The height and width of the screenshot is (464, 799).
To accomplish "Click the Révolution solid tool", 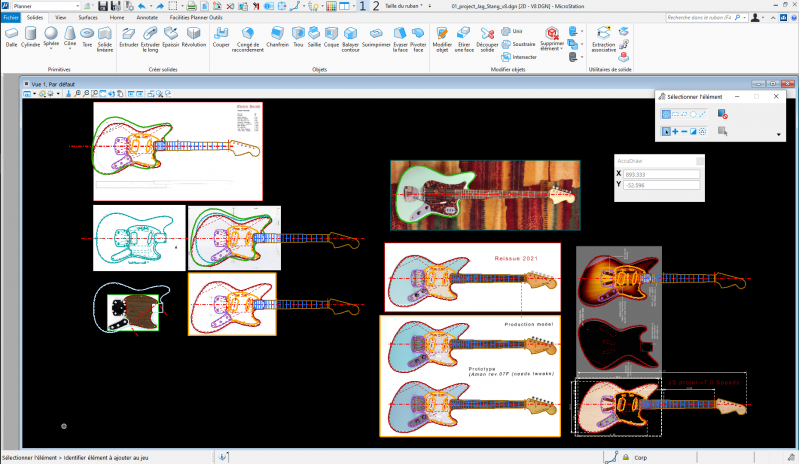I will (194, 37).
